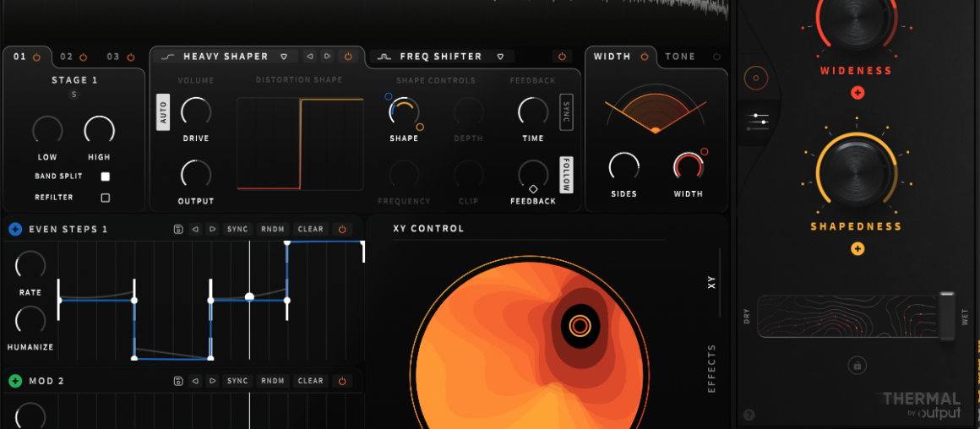Image resolution: width=980 pixels, height=429 pixels.
Task: Select the WIDTH tab
Action: tap(612, 57)
